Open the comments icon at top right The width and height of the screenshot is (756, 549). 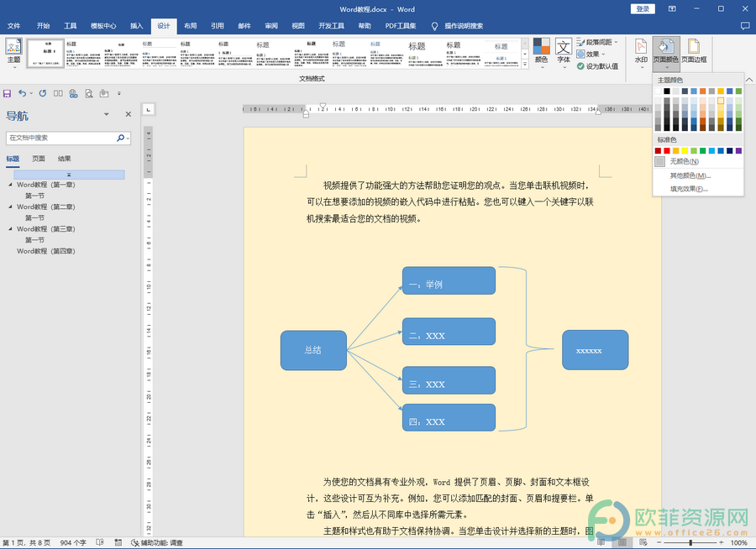coord(745,26)
